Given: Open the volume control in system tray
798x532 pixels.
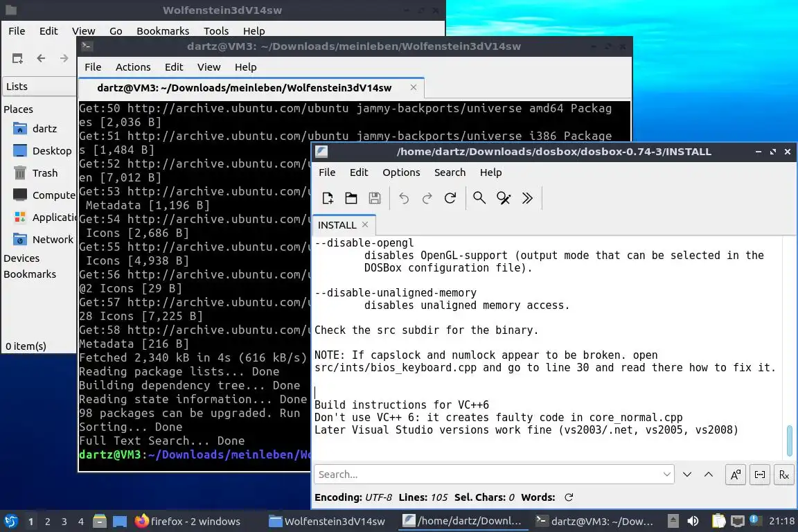Looking at the screenshot, I should [693, 521].
